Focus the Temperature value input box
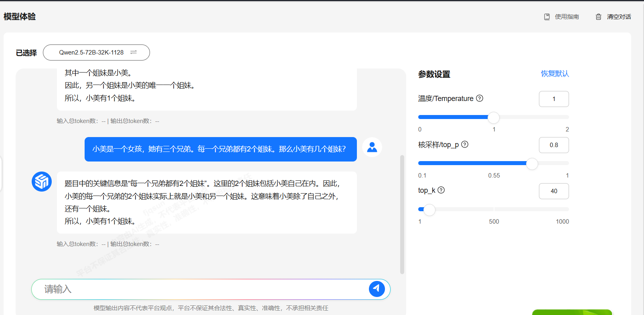 point(554,99)
